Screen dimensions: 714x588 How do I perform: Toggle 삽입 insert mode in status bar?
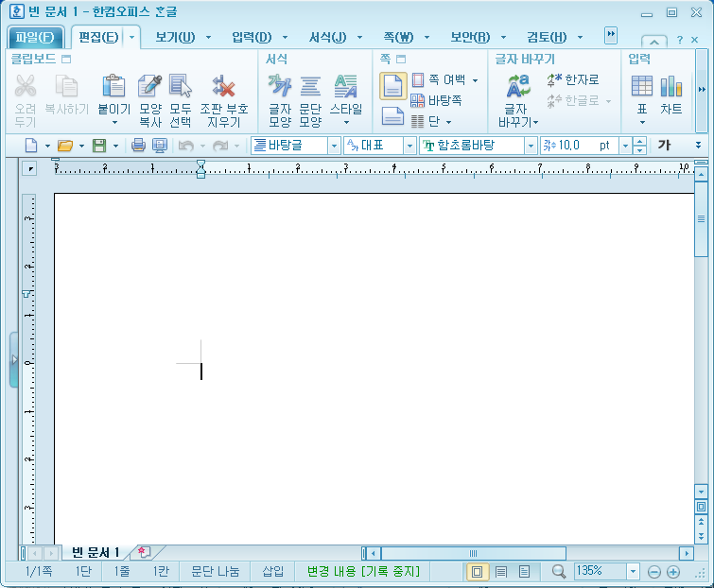click(272, 572)
